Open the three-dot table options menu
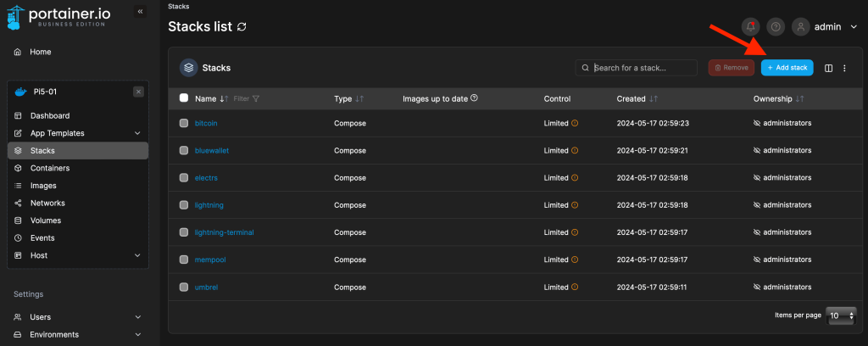This screenshot has height=346, width=868. point(844,68)
